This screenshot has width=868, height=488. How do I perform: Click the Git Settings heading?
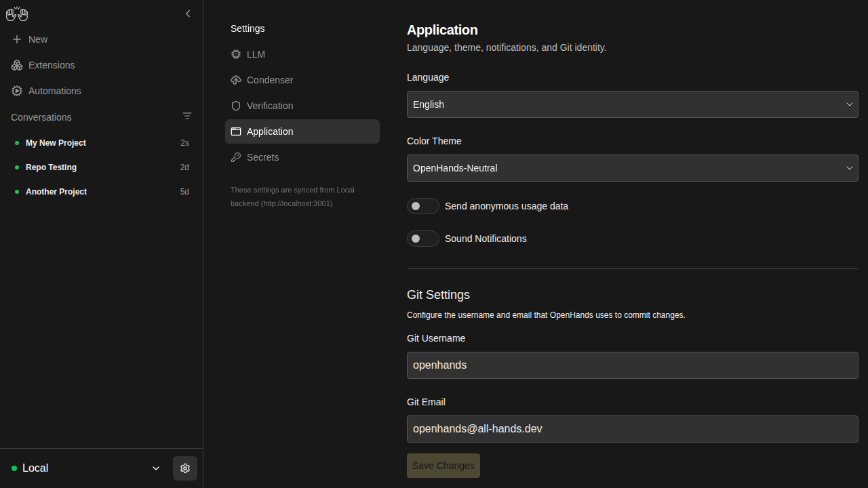[438, 295]
